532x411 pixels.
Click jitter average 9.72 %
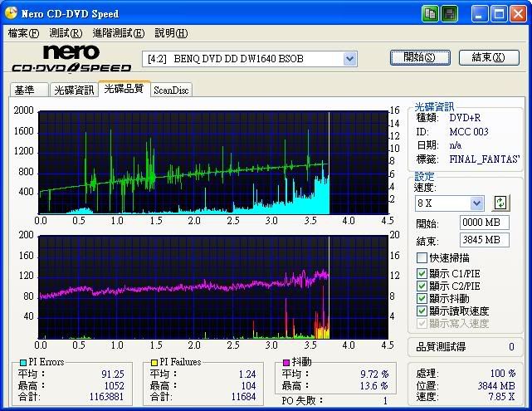[374, 374]
